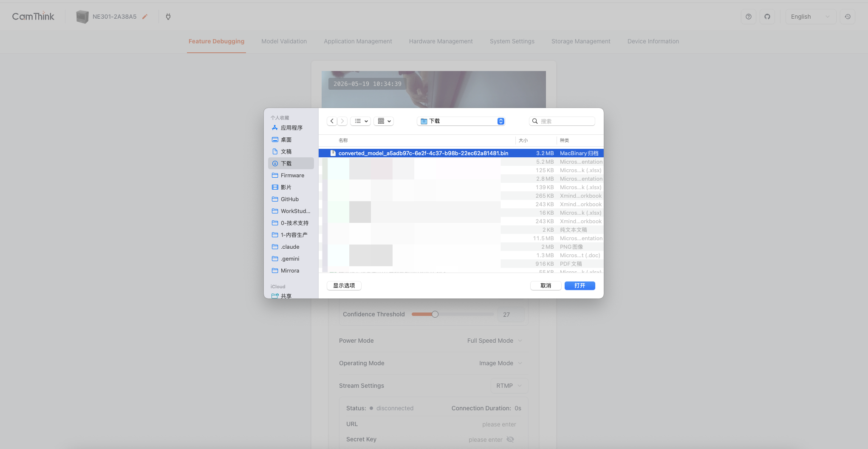Click the pencil edit icon beside NE301-2A38A5

click(x=145, y=17)
